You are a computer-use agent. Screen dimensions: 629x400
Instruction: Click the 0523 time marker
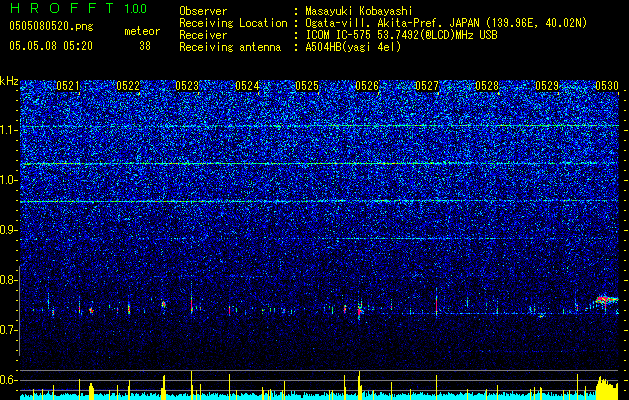[x=187, y=86]
